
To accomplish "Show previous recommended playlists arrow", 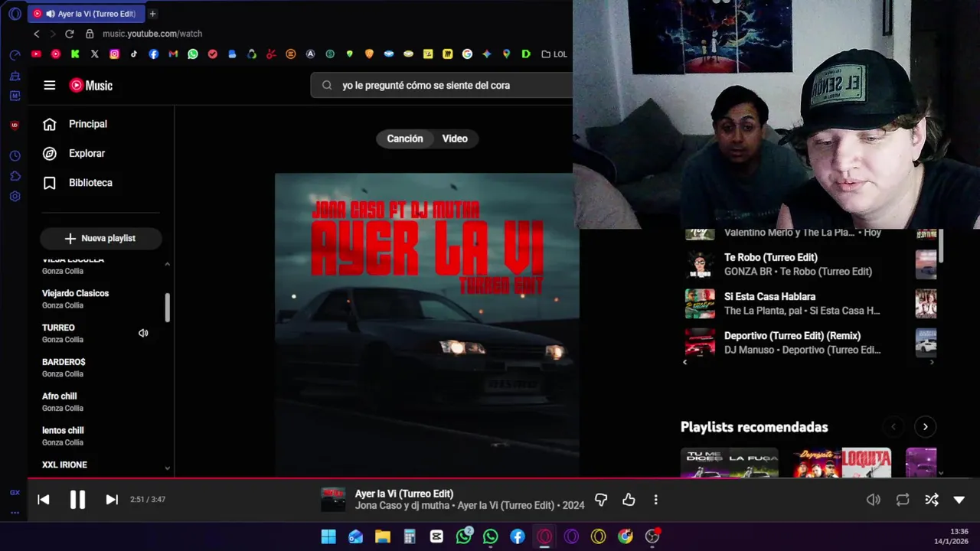I will tap(893, 427).
